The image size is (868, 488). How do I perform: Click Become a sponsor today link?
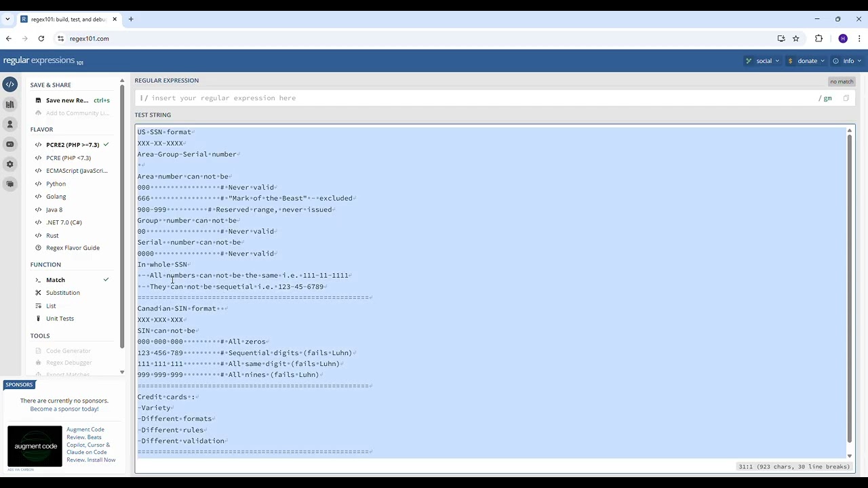64,409
